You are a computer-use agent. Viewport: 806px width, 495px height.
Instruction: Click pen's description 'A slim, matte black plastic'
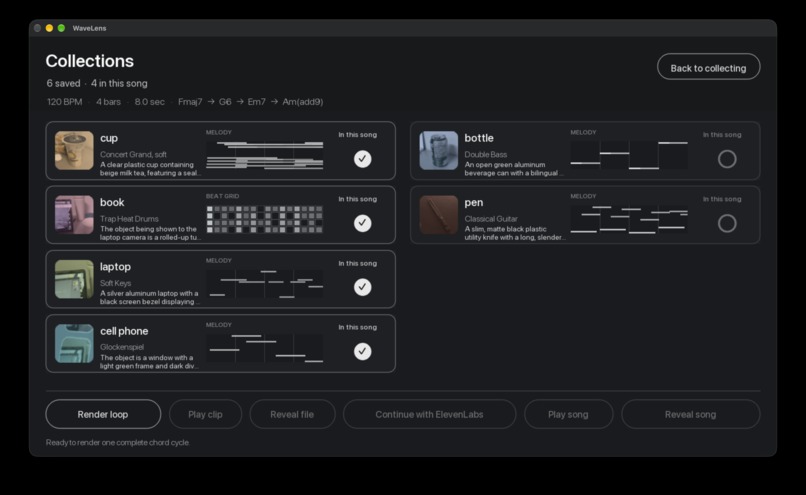click(505, 229)
